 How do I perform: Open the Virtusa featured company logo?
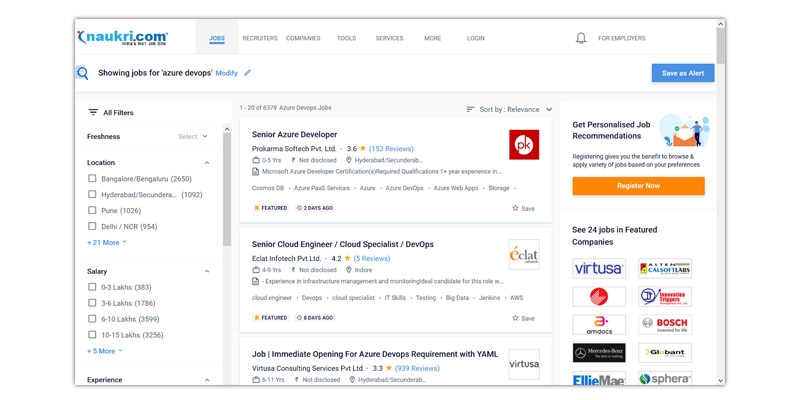599,268
